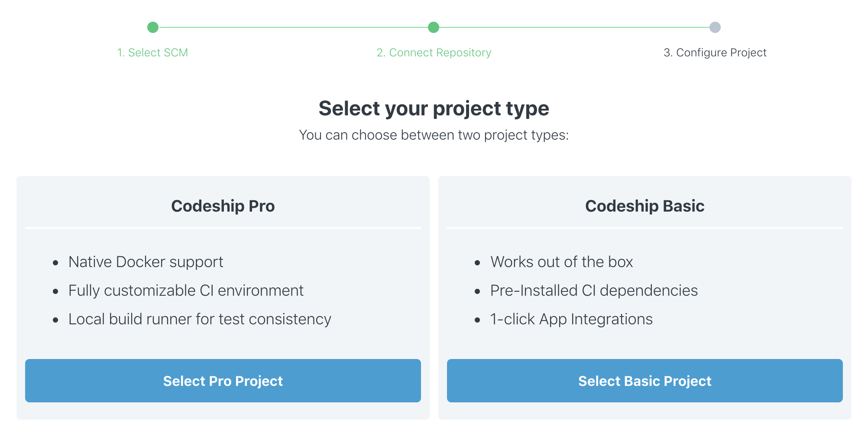Screen dimensions: 868x444
Task: Click the Select Pro Project button
Action: coord(223,381)
